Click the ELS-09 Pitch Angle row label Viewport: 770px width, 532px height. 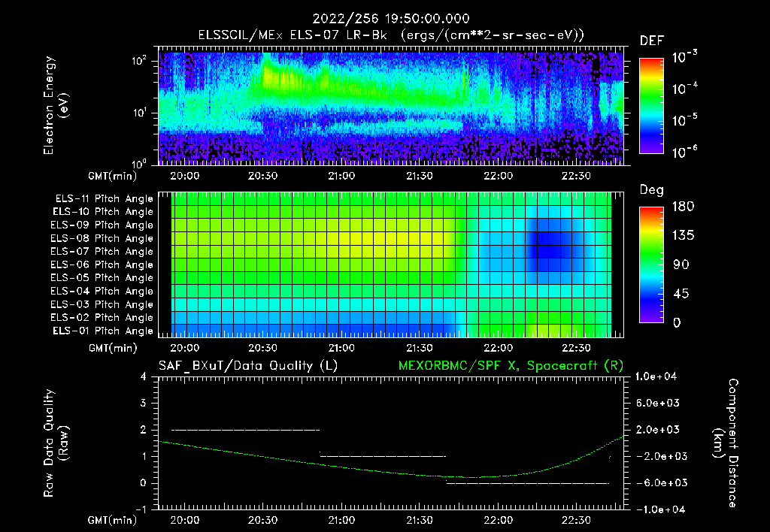(x=102, y=225)
